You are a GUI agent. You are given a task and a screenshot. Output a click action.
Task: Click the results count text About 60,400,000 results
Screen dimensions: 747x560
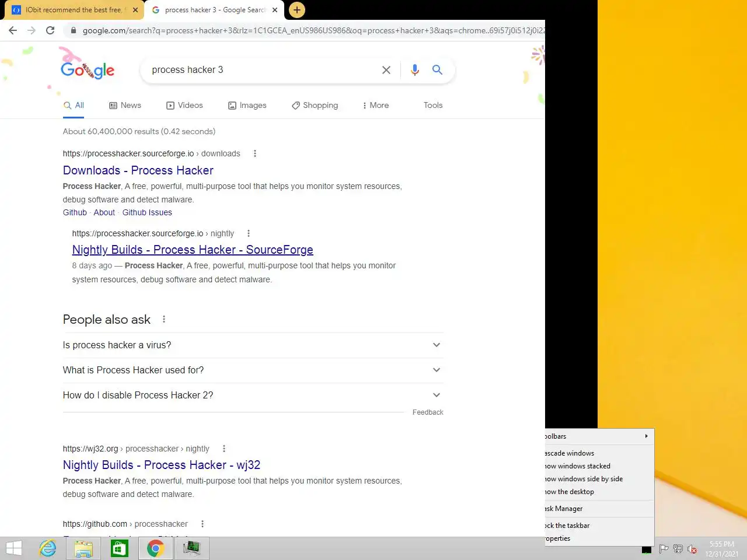[139, 132]
